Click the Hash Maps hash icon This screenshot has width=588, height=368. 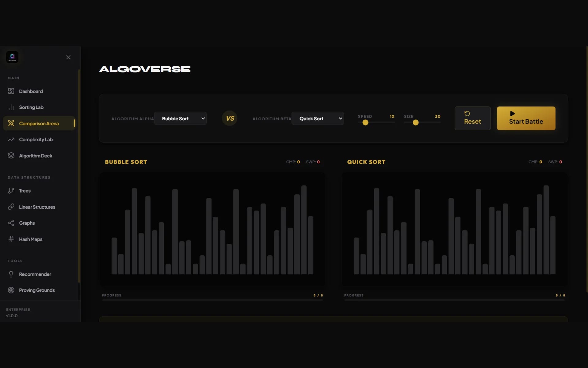pos(11,239)
